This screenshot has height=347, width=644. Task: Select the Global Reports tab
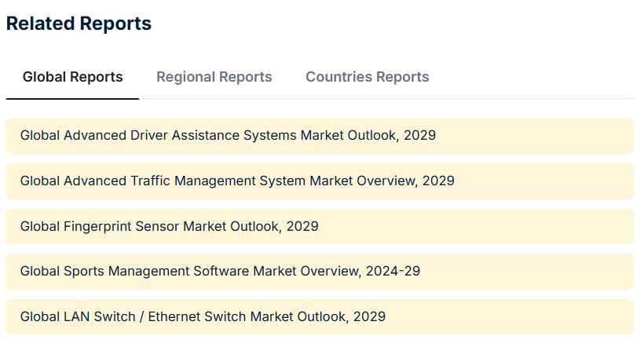pyautogui.click(x=72, y=77)
